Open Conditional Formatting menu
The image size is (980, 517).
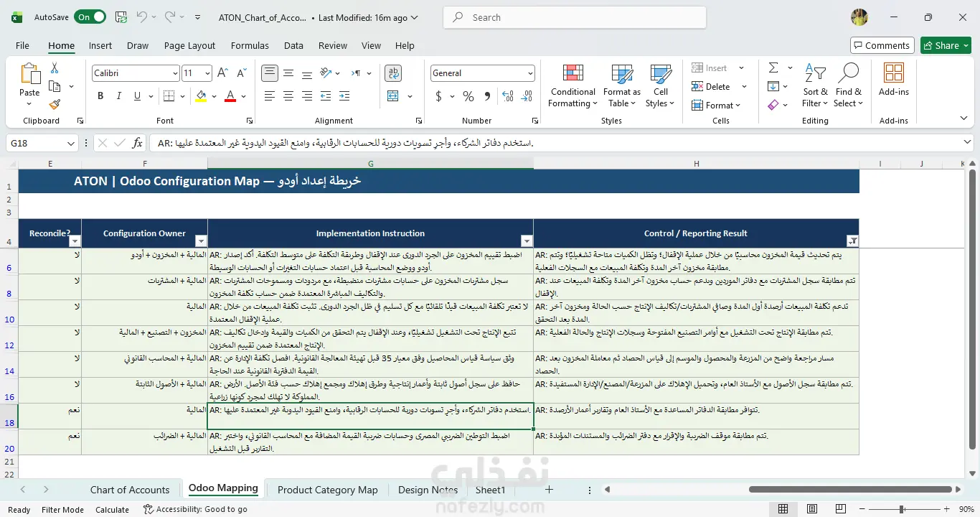coord(573,85)
